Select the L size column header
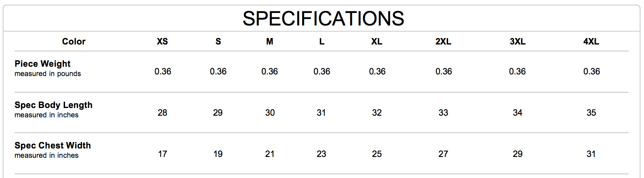644x178 pixels. tap(322, 42)
